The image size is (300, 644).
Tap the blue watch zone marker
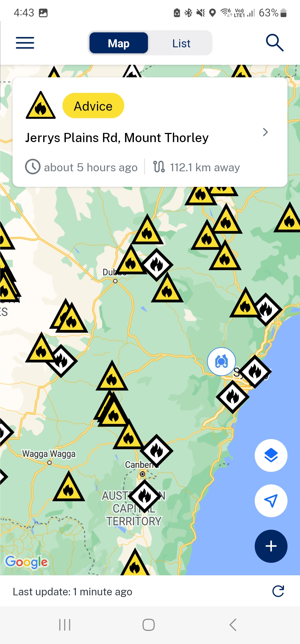coord(221,361)
